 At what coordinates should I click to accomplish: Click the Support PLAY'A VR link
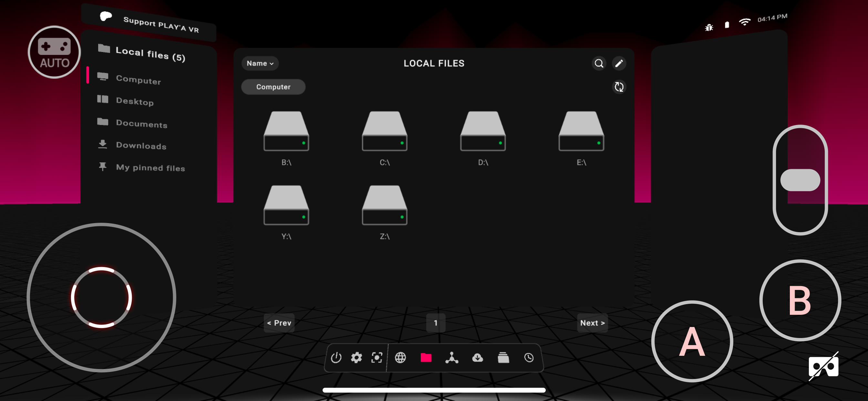[160, 24]
